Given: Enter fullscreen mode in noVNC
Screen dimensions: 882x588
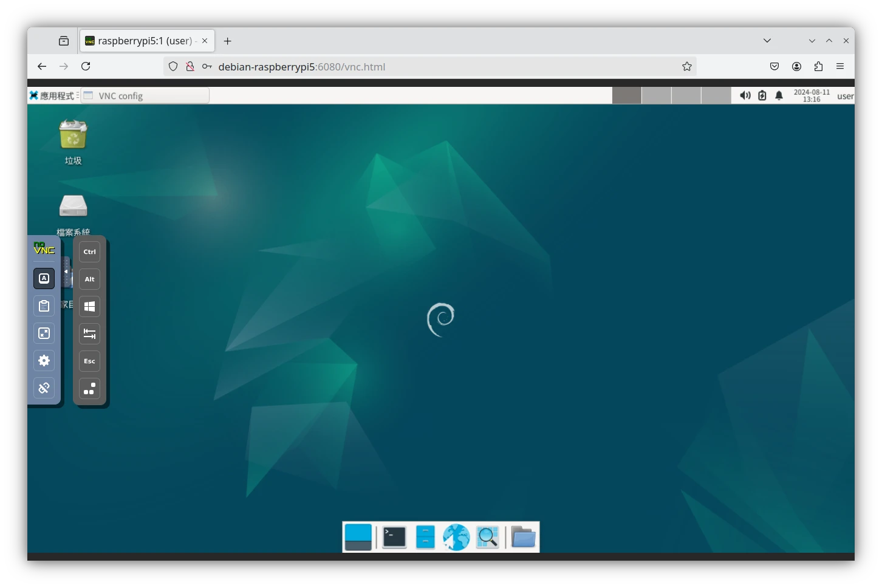Looking at the screenshot, I should [x=44, y=333].
